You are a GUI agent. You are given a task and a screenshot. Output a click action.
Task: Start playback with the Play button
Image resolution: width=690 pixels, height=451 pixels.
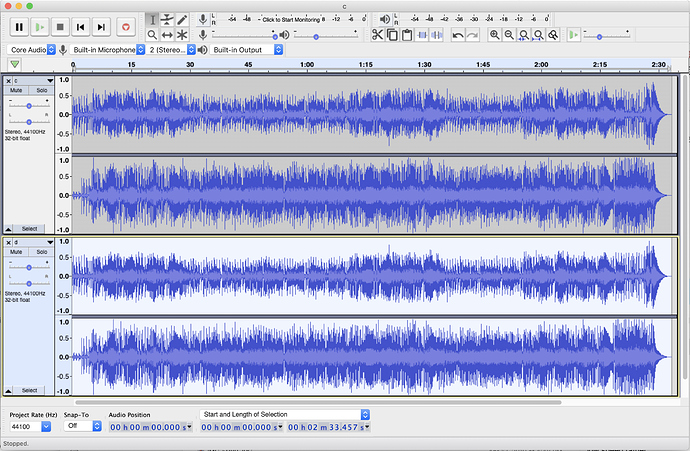click(40, 27)
